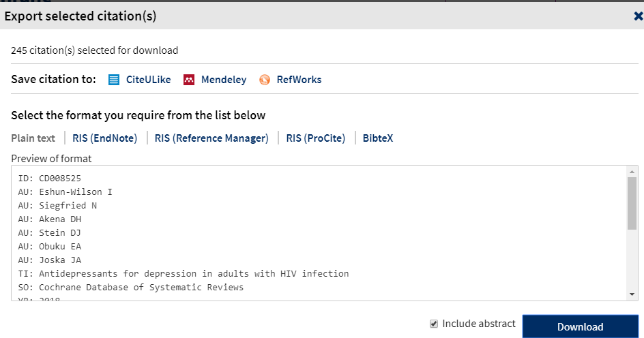Click the RefWorks logo icon
The height and width of the screenshot is (338, 644).
265,80
